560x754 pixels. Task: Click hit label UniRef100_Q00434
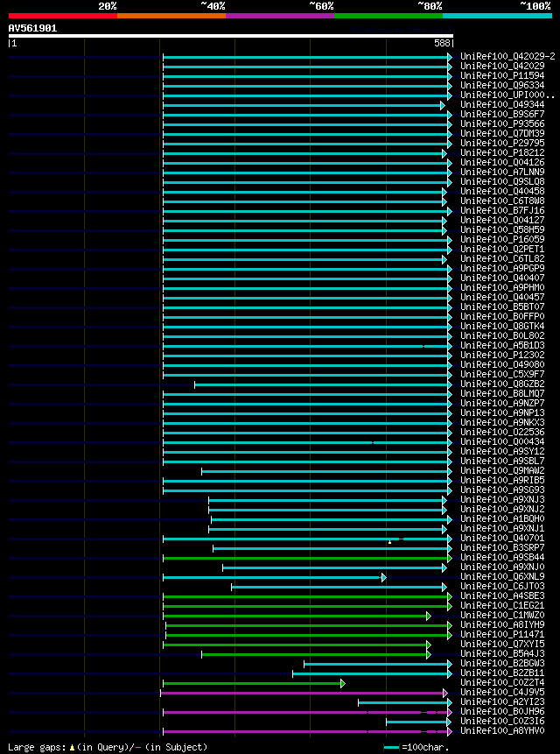502,442
